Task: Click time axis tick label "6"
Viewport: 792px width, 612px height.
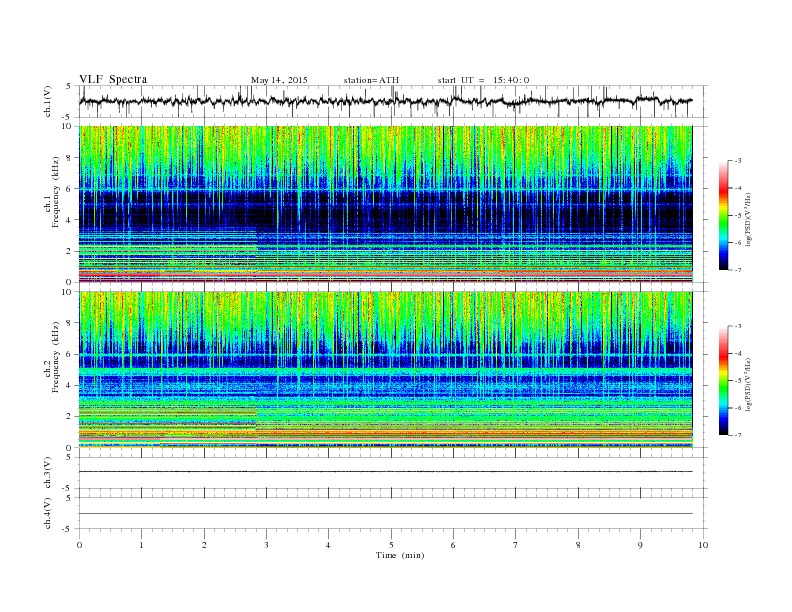Action: coord(453,545)
